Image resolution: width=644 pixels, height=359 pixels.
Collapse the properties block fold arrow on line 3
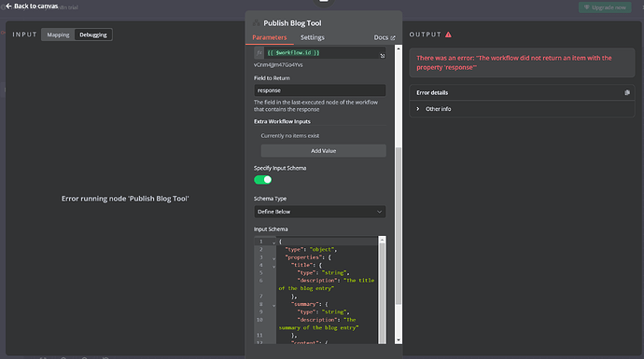pos(274,258)
